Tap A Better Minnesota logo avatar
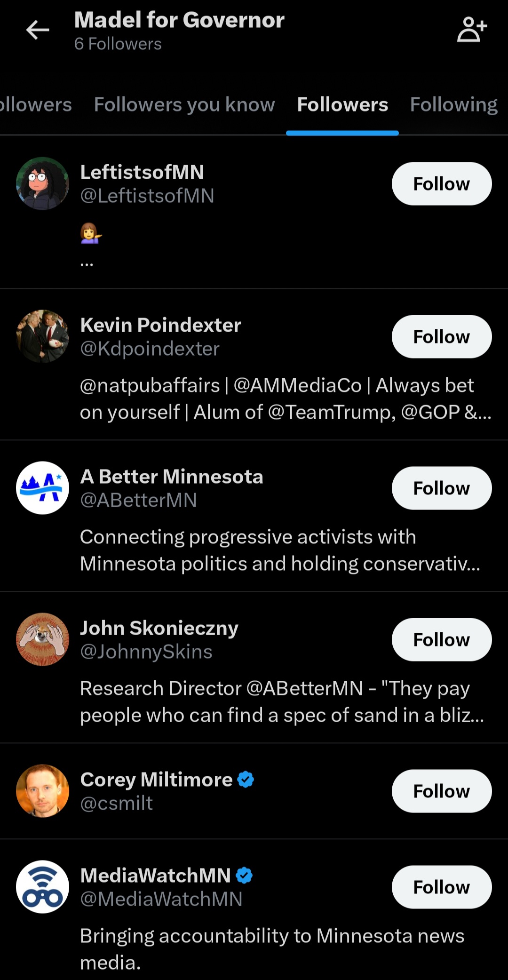 pyautogui.click(x=43, y=488)
